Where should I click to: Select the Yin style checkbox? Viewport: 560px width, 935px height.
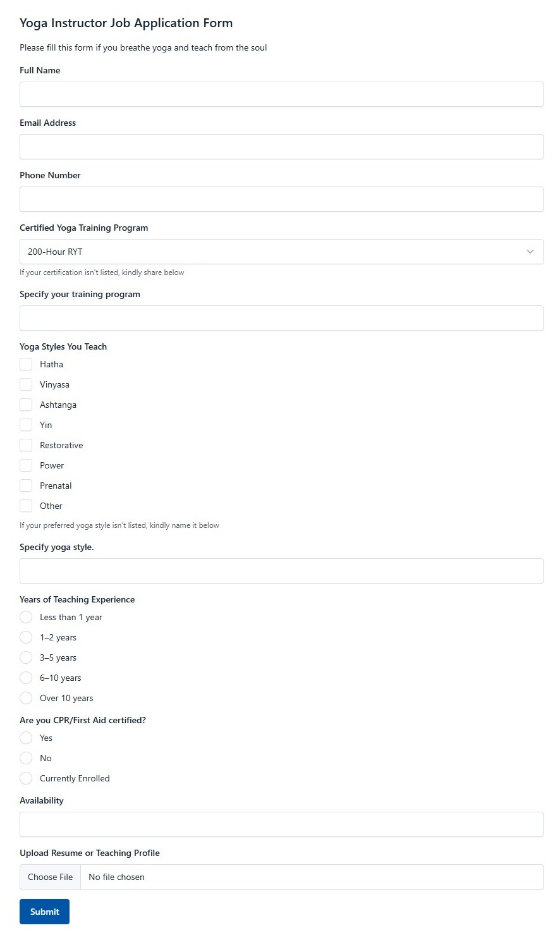point(26,425)
